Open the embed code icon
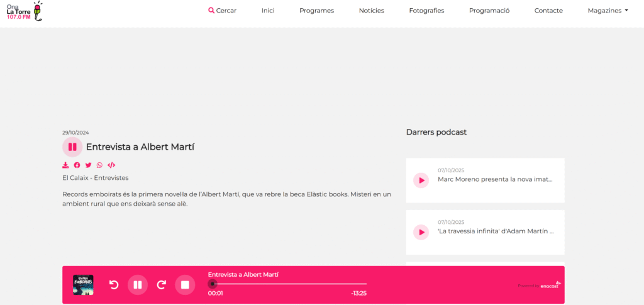644x305 pixels. pyautogui.click(x=111, y=165)
